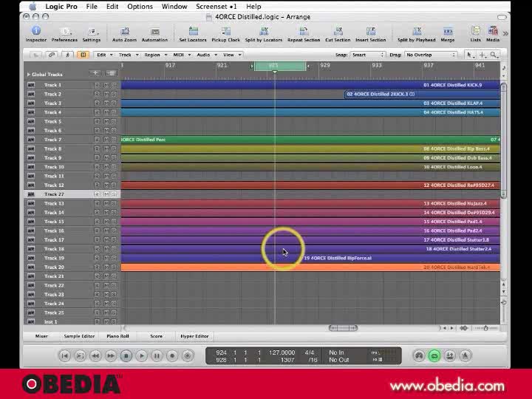
Task: Open the Lists panel
Action: 475,34
